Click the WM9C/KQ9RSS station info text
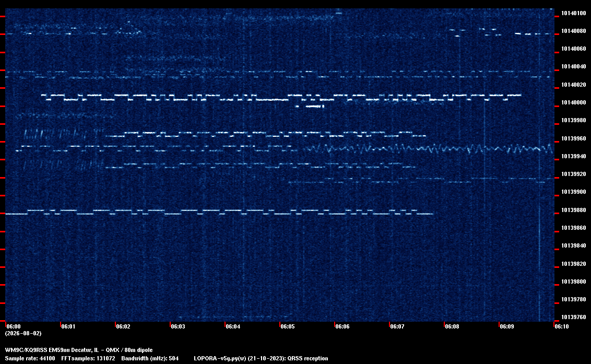This screenshot has height=364, width=591. point(79,350)
